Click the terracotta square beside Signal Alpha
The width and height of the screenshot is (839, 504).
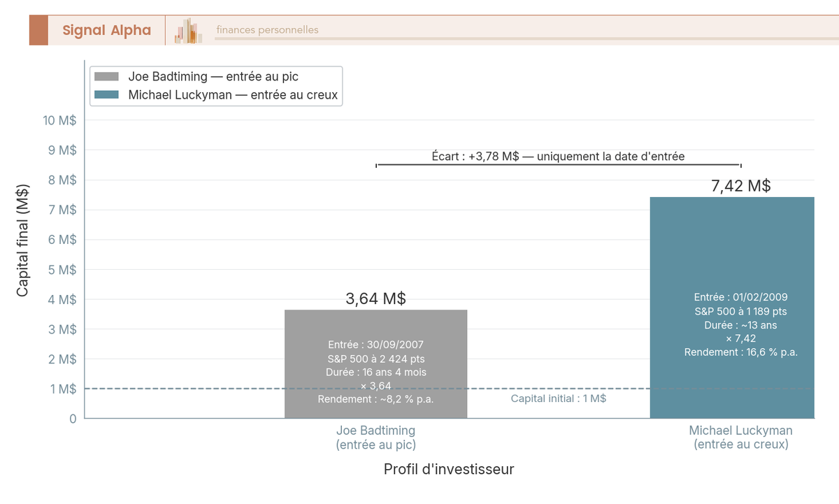pos(38,30)
